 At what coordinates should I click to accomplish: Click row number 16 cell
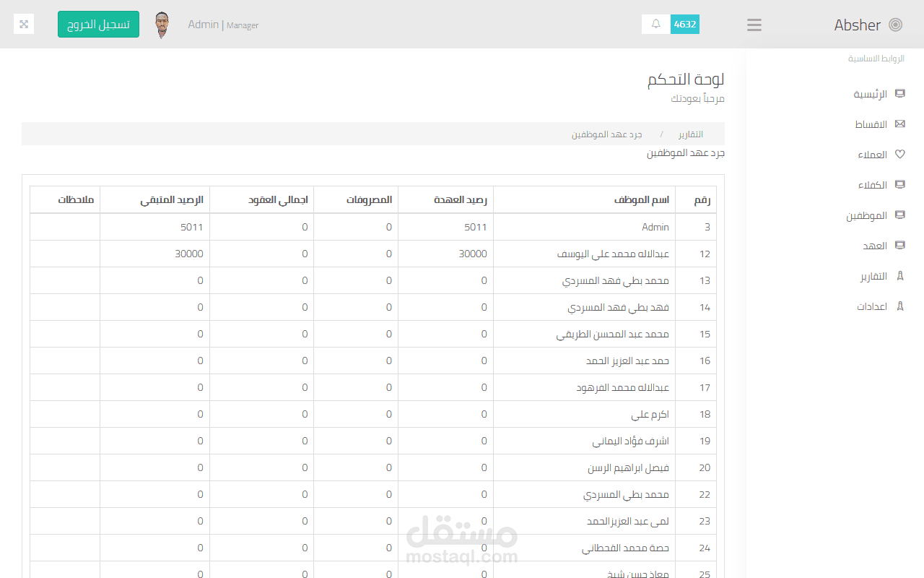coord(696,361)
